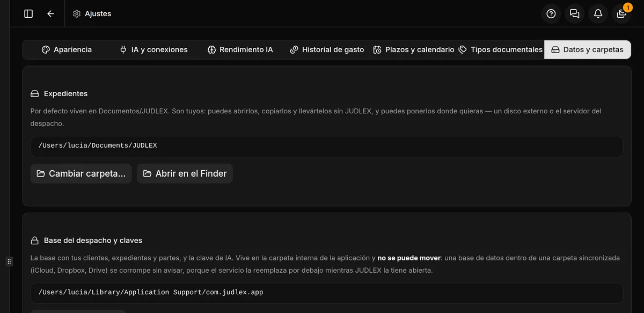Click the lock icon beside Base del despacho

pyautogui.click(x=35, y=241)
